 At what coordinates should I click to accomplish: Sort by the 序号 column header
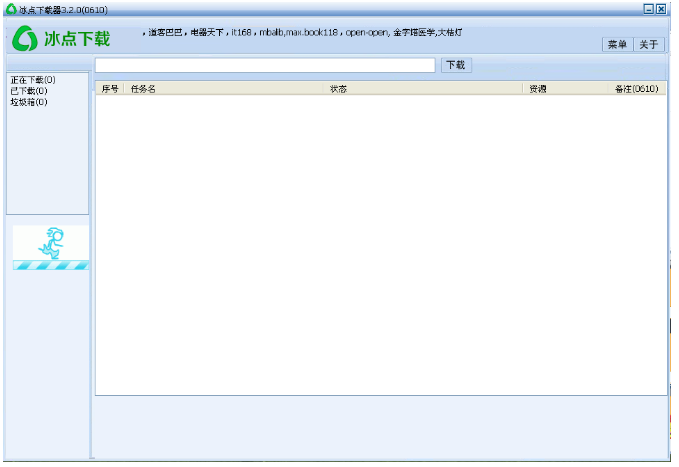click(x=111, y=90)
